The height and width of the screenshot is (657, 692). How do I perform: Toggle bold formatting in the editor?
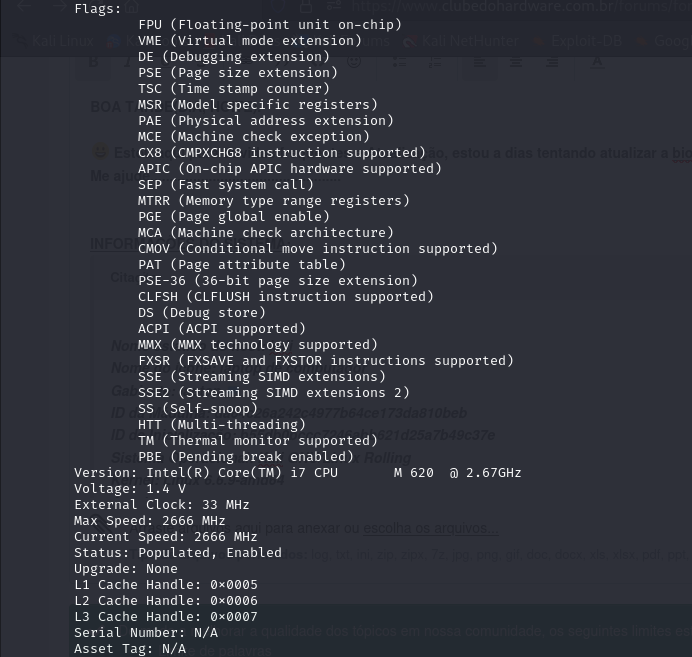click(94, 62)
